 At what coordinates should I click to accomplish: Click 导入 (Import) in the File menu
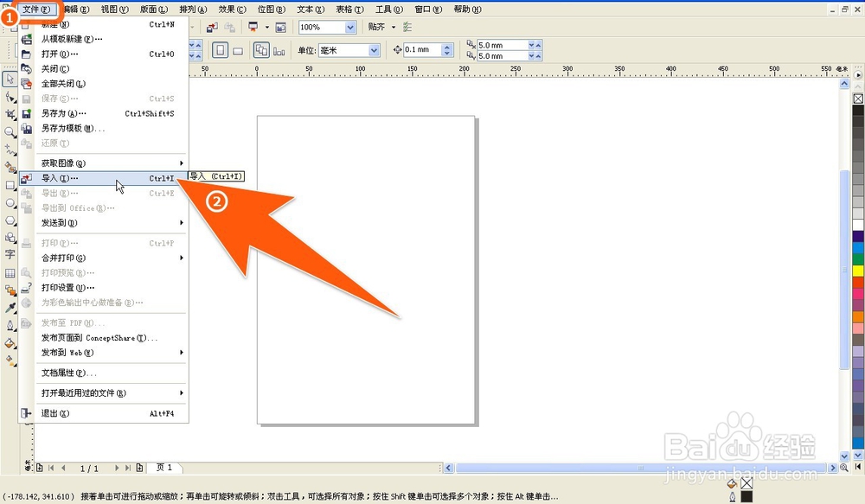[x=60, y=178]
